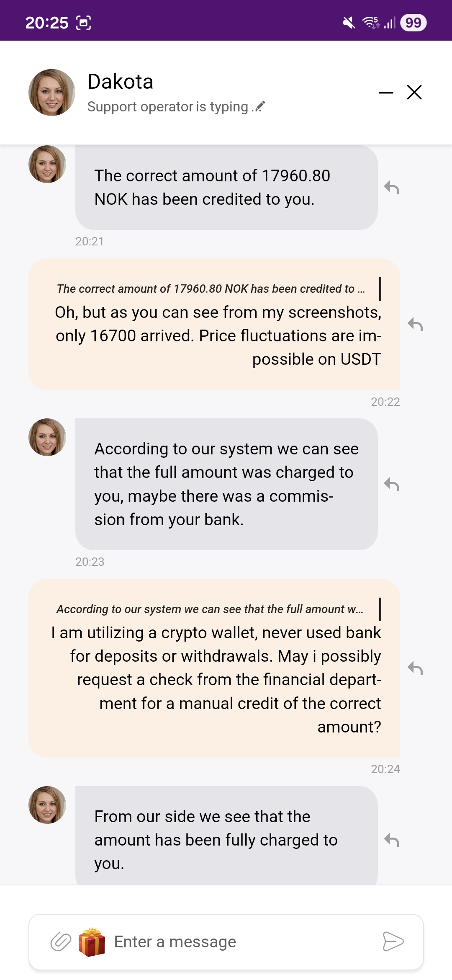Tap the battery 99 indicator
Screen dimensions: 452x980
point(413,23)
